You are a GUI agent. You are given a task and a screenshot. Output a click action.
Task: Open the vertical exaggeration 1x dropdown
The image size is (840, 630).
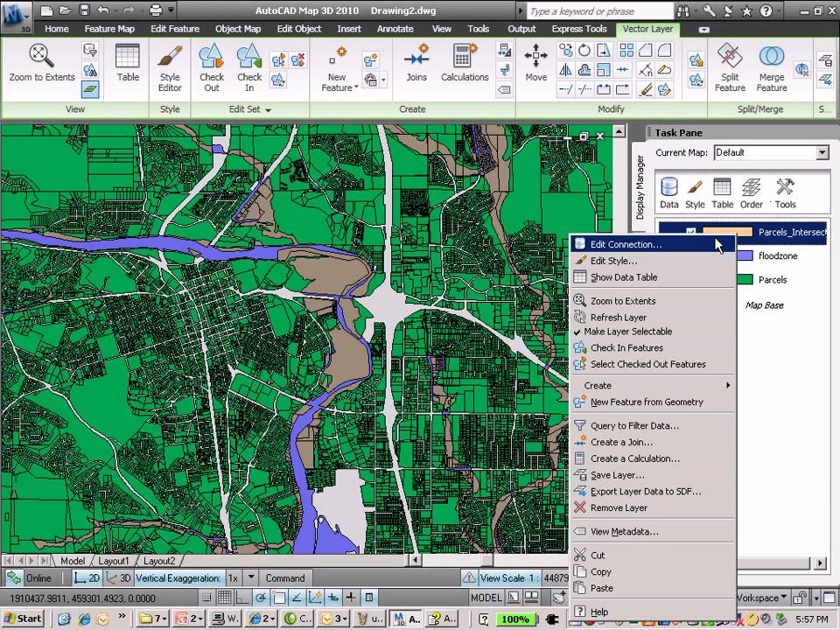pos(251,578)
